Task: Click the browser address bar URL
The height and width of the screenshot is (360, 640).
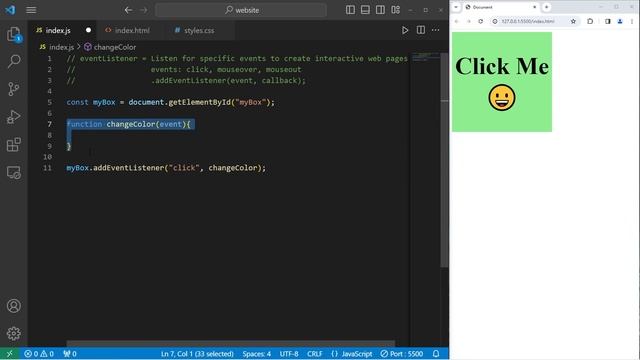Action: tap(528, 21)
